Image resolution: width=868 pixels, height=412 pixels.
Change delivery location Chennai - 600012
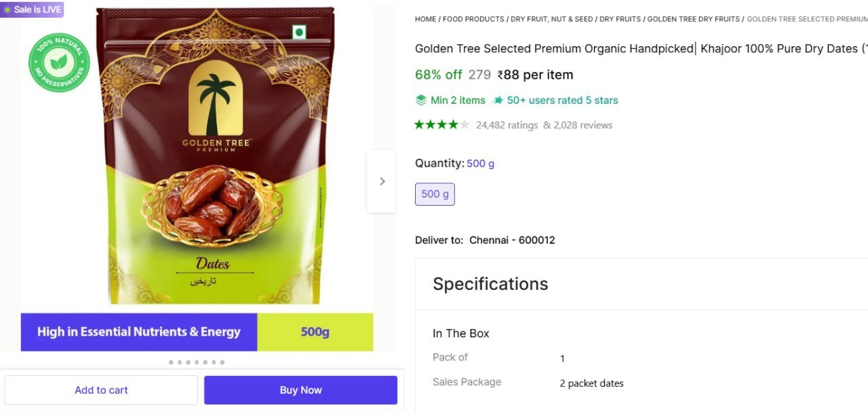click(512, 240)
